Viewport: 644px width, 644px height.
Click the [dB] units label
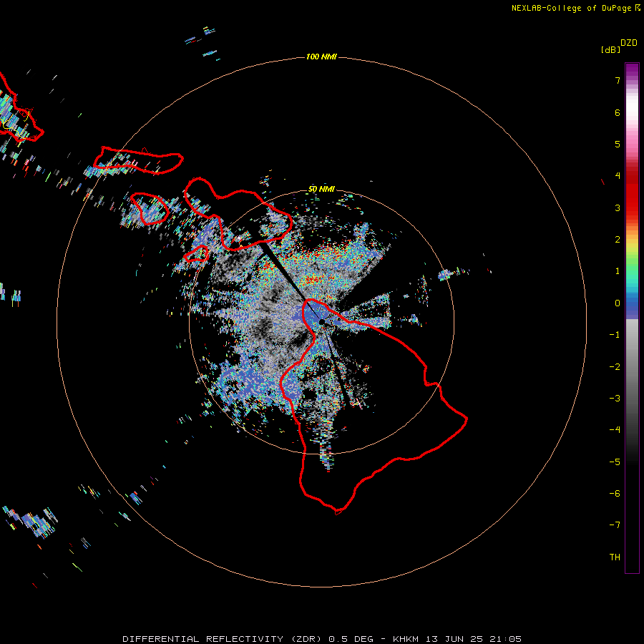[611, 49]
